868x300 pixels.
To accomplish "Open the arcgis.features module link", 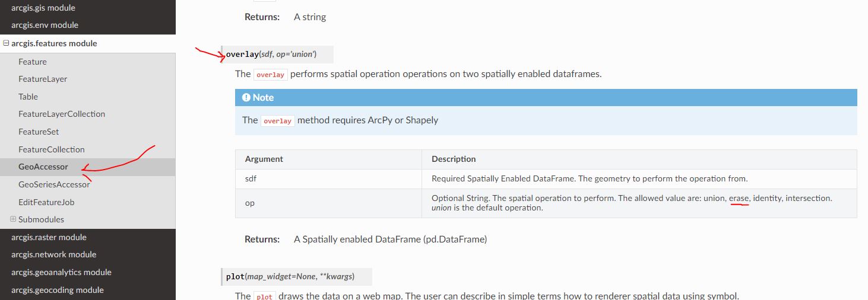I will [x=54, y=43].
